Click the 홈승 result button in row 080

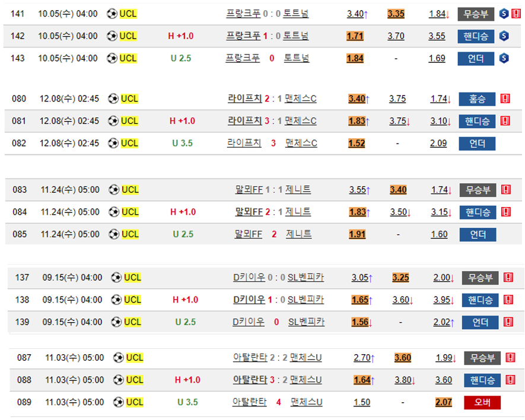477,98
